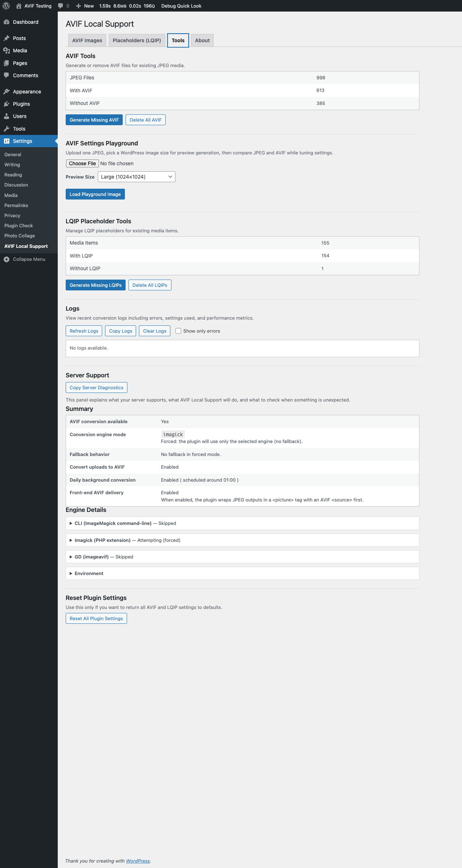The height and width of the screenshot is (868, 462).
Task: Collapse the admin menu using arrow icon
Action: [6, 259]
